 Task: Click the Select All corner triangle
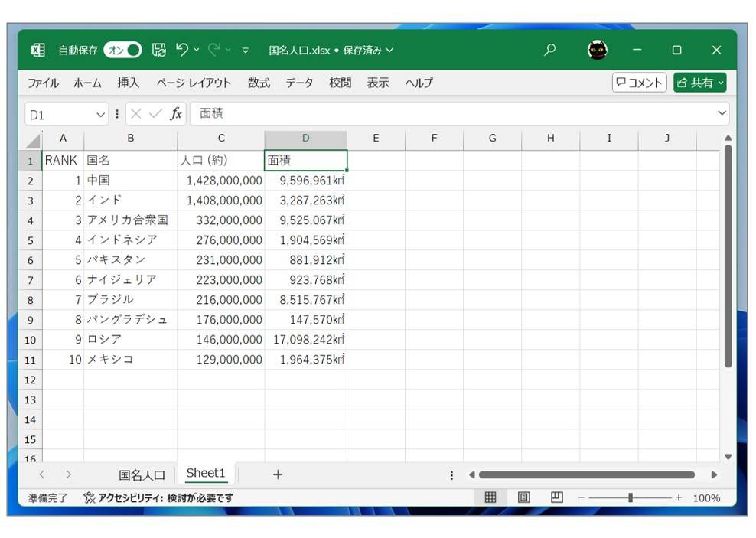pos(33,140)
